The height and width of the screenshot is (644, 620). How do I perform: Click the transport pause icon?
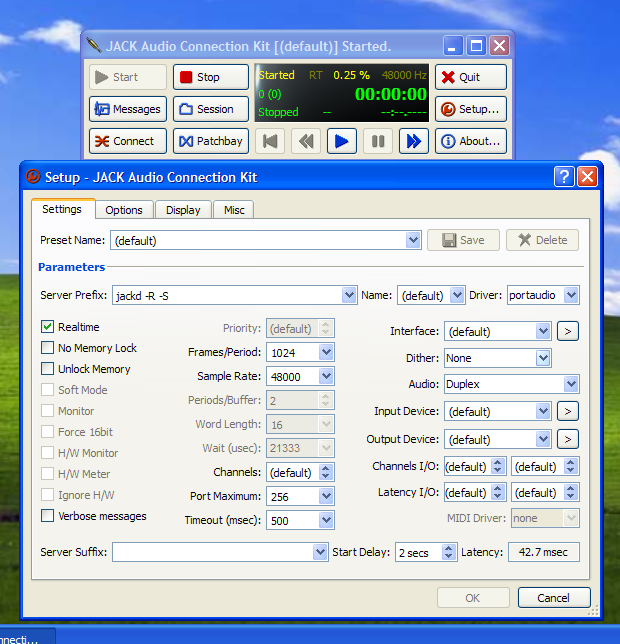378,141
